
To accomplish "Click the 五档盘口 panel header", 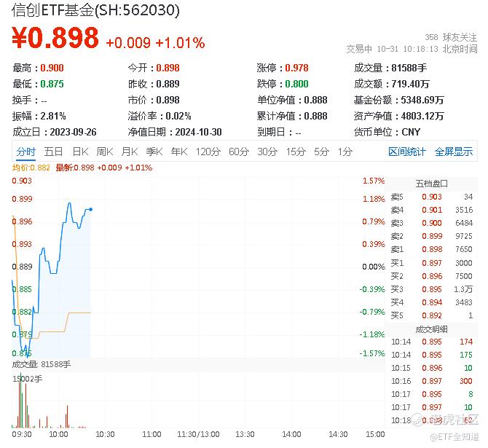I will [x=431, y=182].
